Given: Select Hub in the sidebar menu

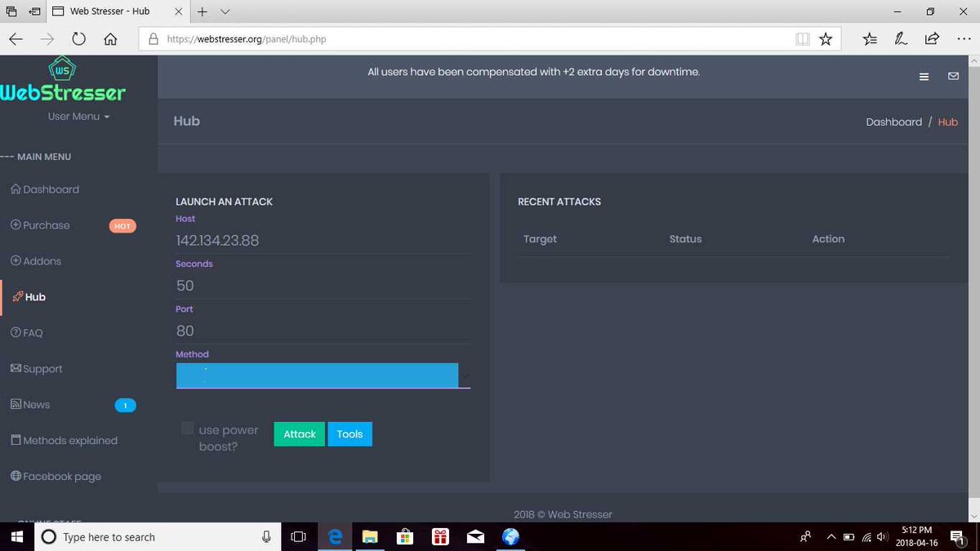Looking at the screenshot, I should coord(29,297).
